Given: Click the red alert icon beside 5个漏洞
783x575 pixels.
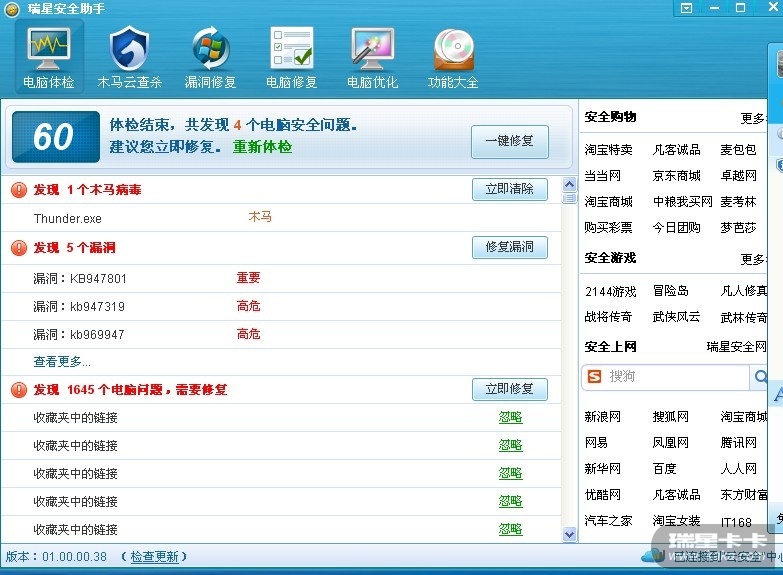Looking at the screenshot, I should [19, 248].
